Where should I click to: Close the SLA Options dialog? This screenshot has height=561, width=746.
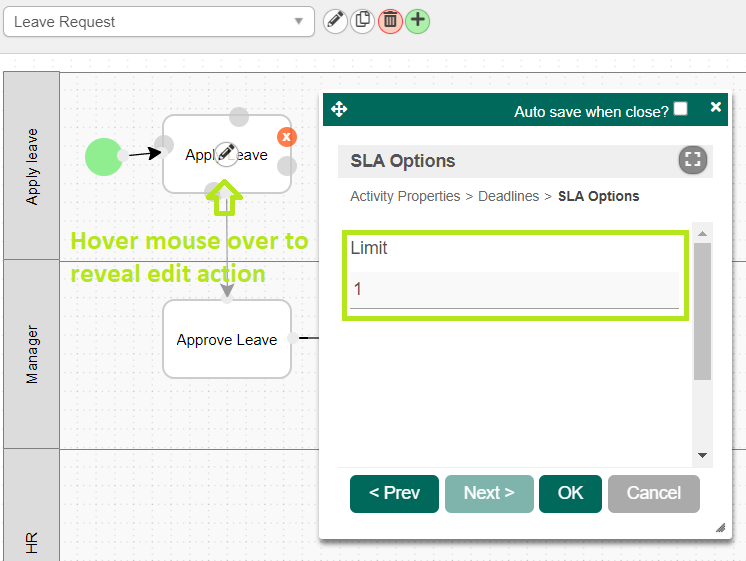pyautogui.click(x=716, y=108)
